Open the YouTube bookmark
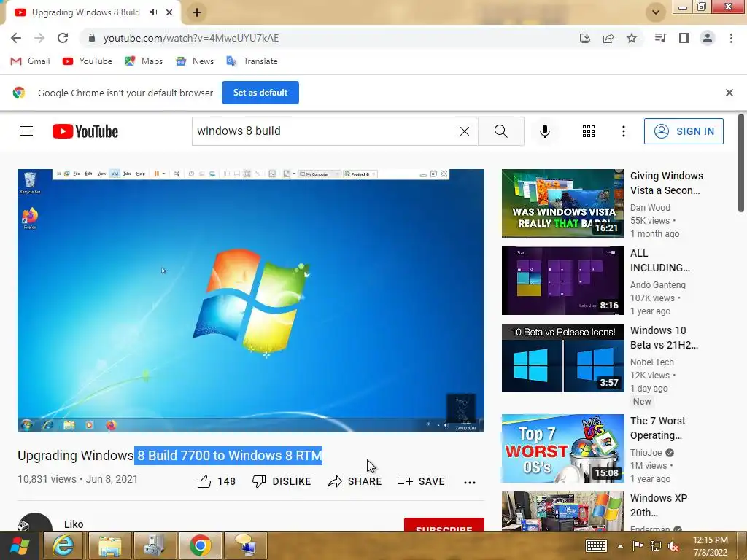 (88, 61)
